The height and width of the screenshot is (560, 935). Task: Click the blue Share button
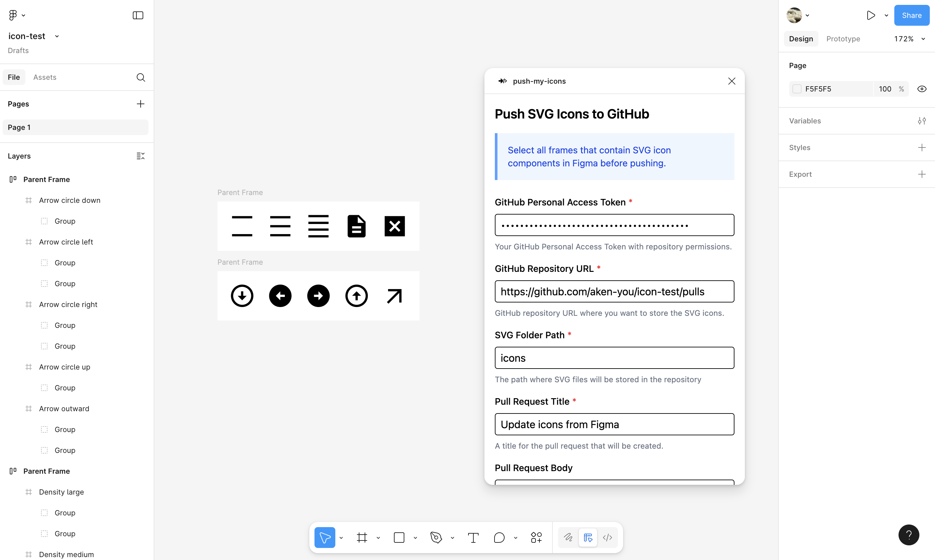tap(912, 16)
